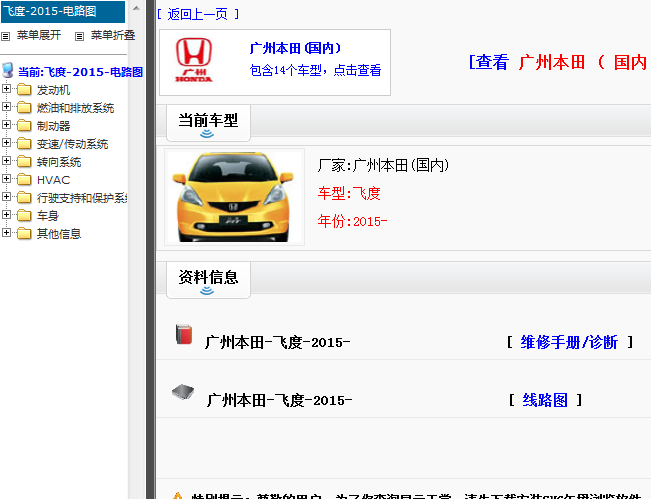Click 广州本田-飞度-2015- in repair manual row
651x499 pixels.
coord(277,342)
